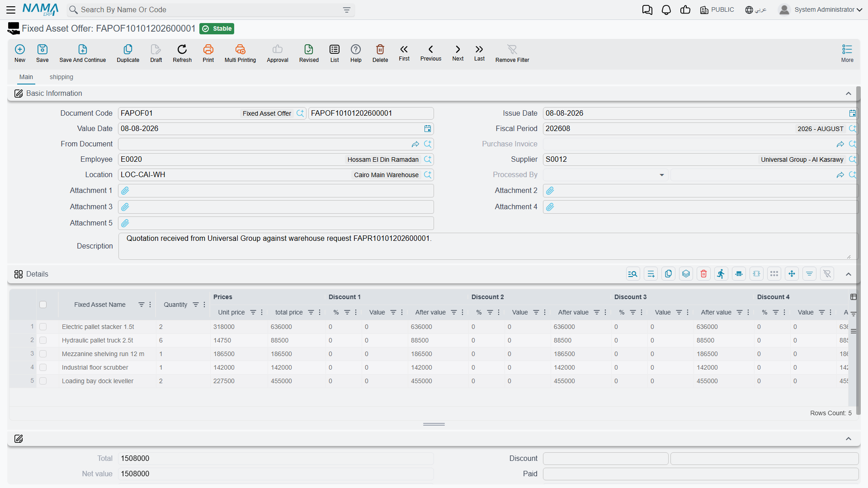
Task: Open notifications bell
Action: click(x=666, y=10)
